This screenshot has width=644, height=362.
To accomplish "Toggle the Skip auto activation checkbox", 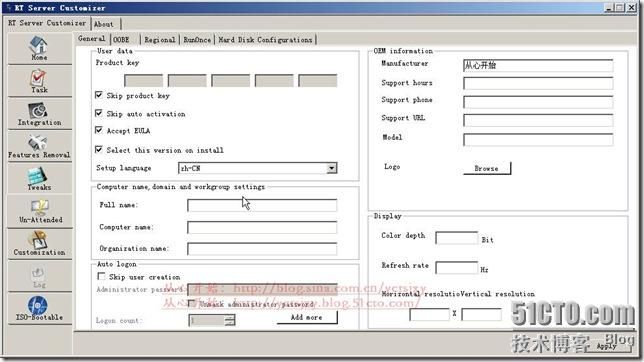I will [x=99, y=113].
